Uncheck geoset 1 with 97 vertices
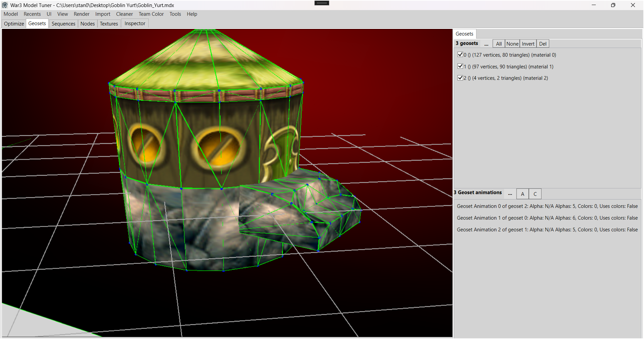644x339 pixels. pyautogui.click(x=460, y=66)
